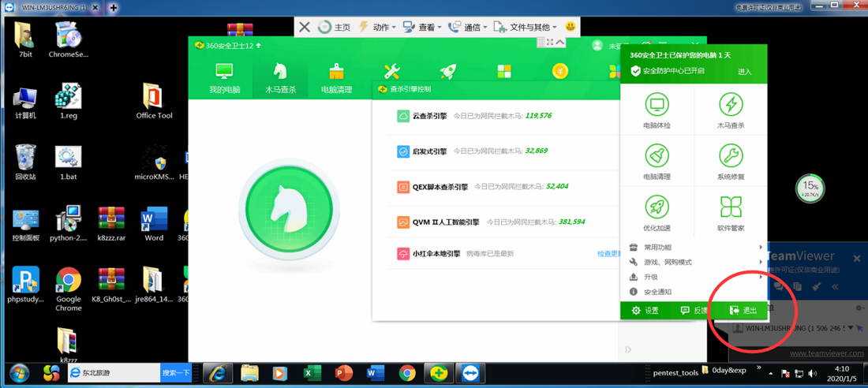Click the large green horse scan button
The image size is (868, 388).
coord(288,210)
